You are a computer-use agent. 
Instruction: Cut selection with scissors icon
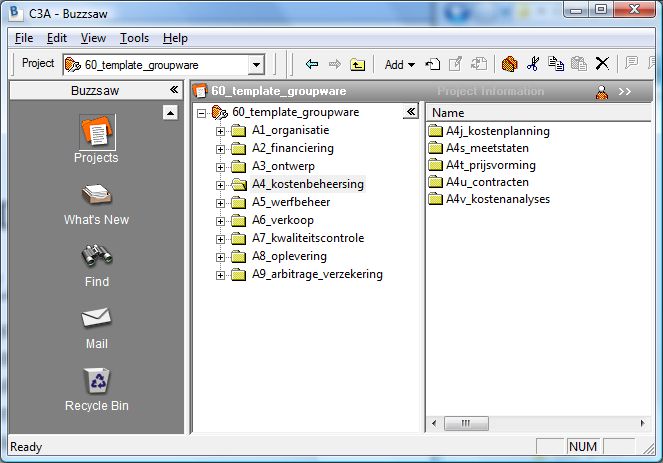pyautogui.click(x=533, y=64)
